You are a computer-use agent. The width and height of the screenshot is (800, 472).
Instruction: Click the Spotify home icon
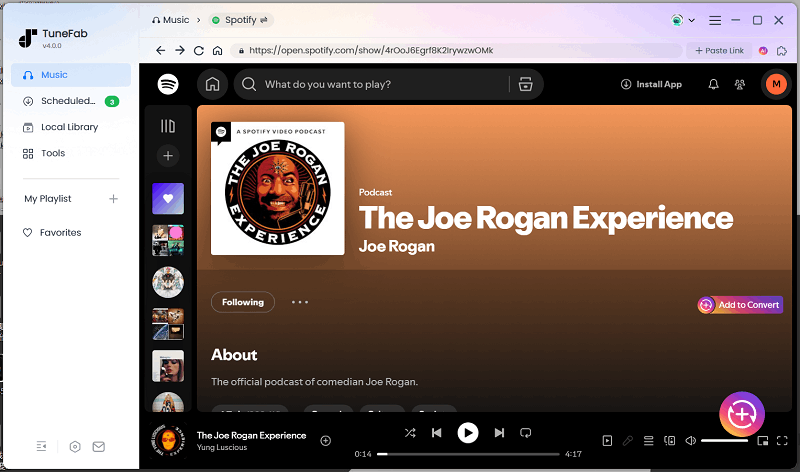tap(212, 85)
